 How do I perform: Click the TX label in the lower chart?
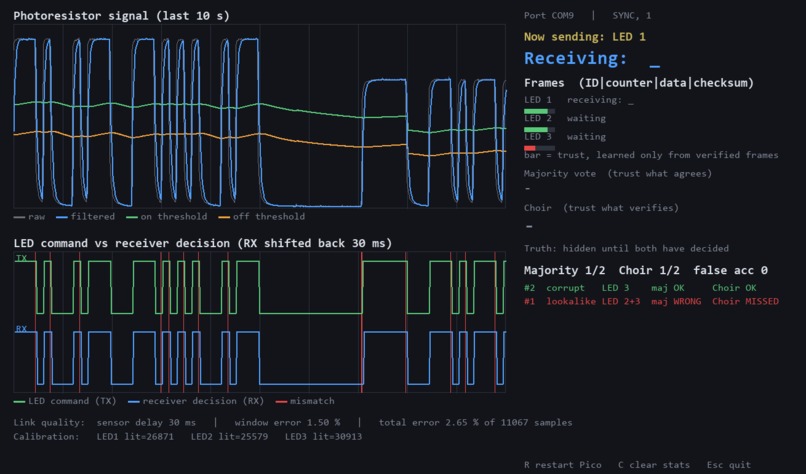click(21, 258)
